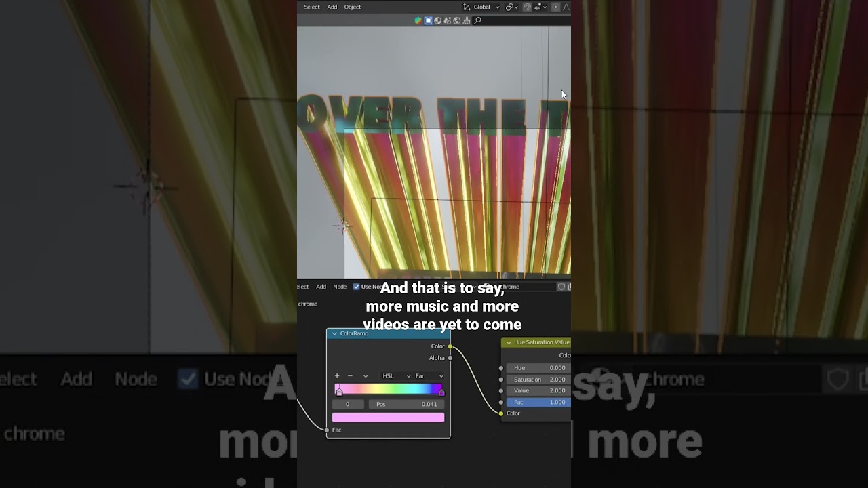This screenshot has width=868, height=488.
Task: Click the Hue Saturation Color input socket
Action: [501, 413]
